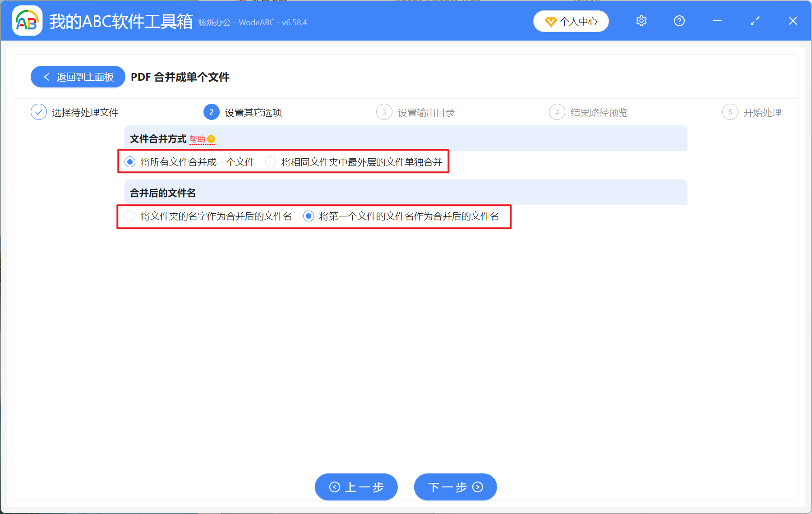This screenshot has height=514, width=812.
Task: Click step 5 开始处理 circle
Action: (x=730, y=112)
